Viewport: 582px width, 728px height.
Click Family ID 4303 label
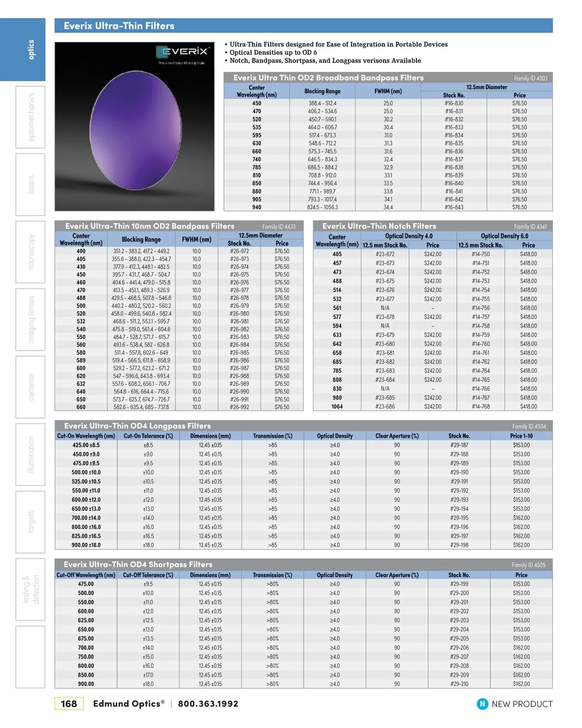[531, 78]
